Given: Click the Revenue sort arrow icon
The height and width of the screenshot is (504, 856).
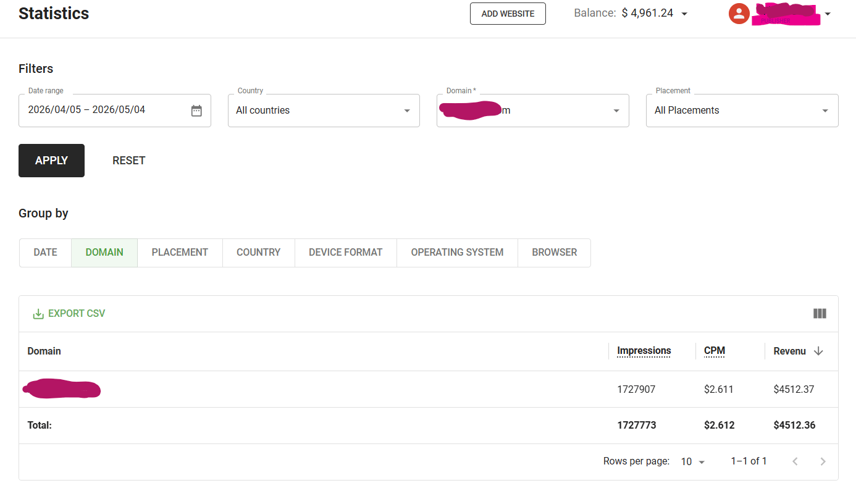Looking at the screenshot, I should tap(818, 351).
